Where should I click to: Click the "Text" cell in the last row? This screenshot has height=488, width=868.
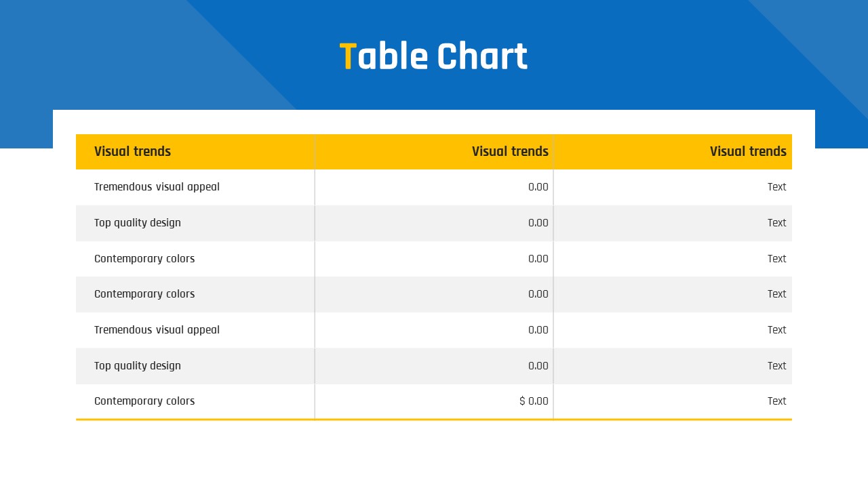coord(776,401)
